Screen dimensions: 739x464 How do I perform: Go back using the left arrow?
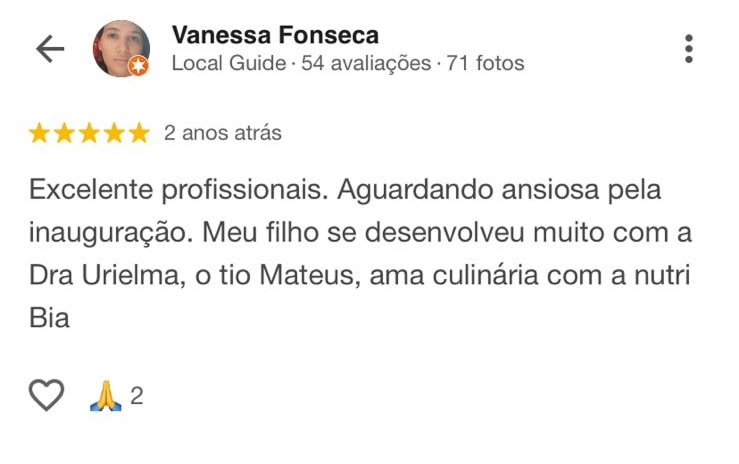coord(49,49)
